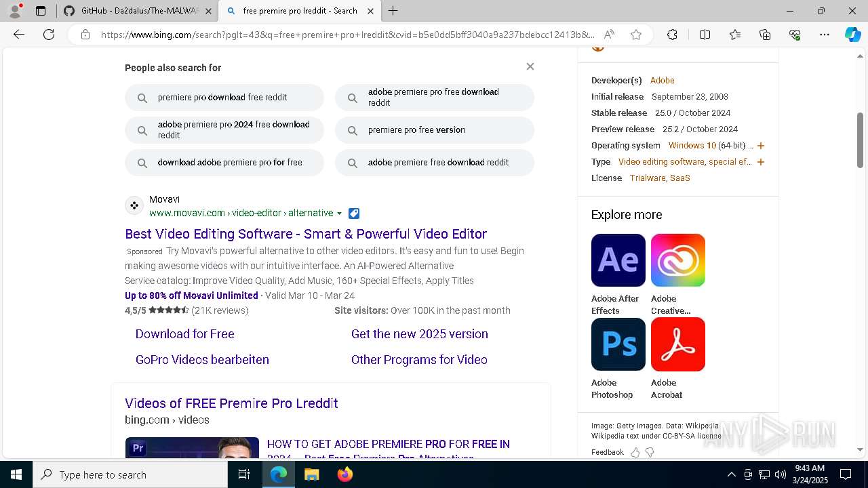Screen dimensions: 868x488
Task: Give thumbs up feedback
Action: coord(635,452)
